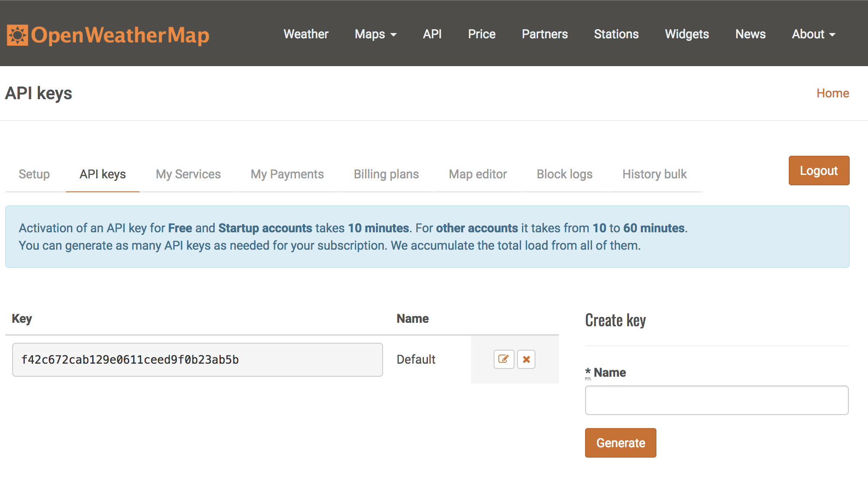Viewport: 868px width, 482px height.
Task: Delete the Default API key
Action: tap(526, 359)
